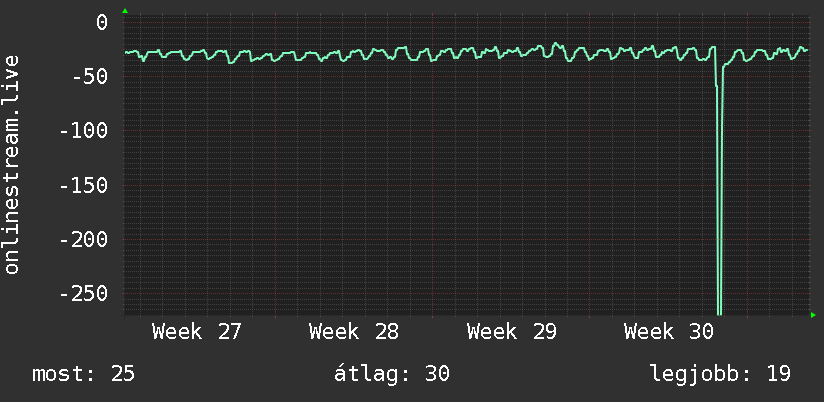
Task: Click the 0 value on the y-axis
Action: point(101,23)
